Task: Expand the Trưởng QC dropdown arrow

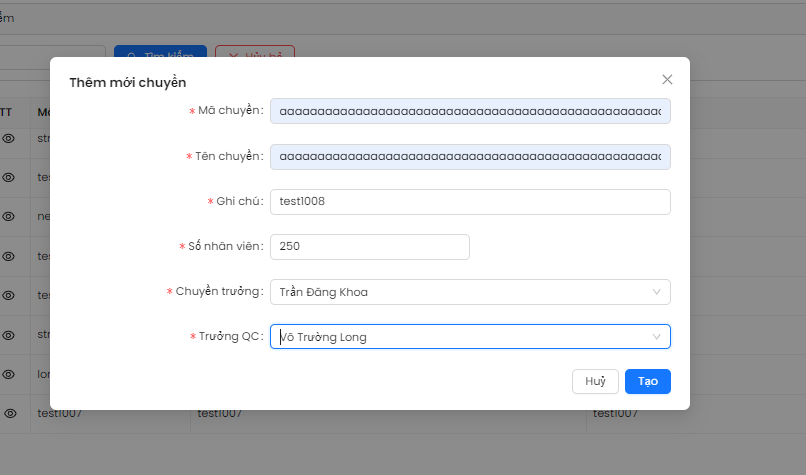Action: pyautogui.click(x=657, y=337)
